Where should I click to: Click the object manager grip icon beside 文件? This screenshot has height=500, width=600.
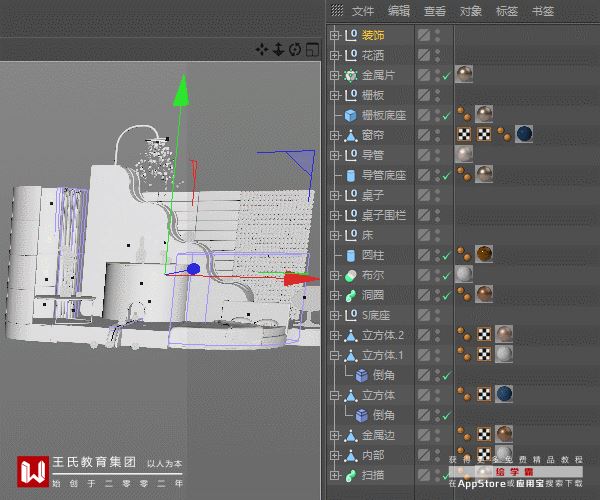pos(337,10)
